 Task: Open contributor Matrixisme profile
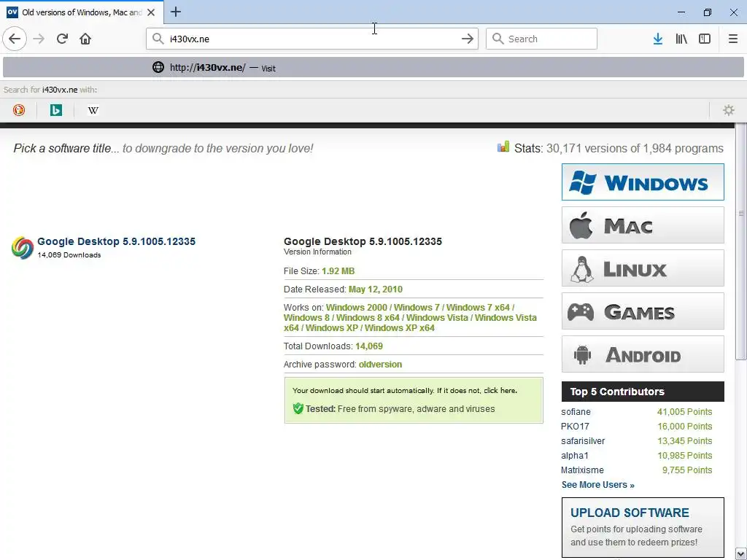click(582, 470)
